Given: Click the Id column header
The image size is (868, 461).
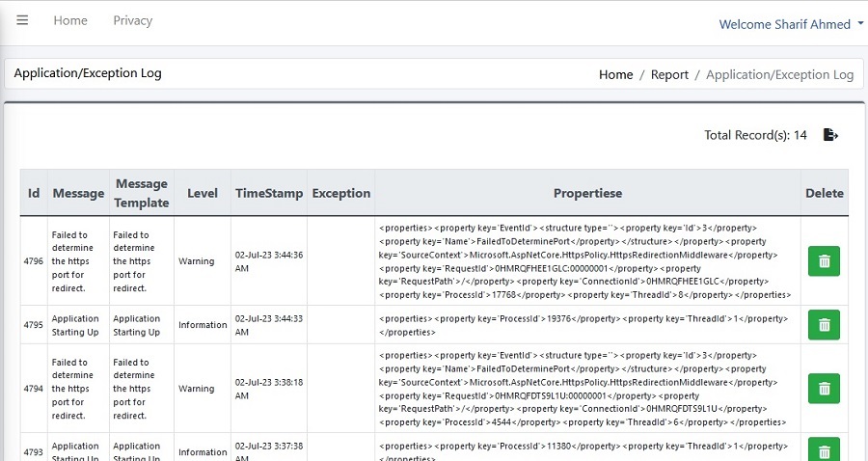Looking at the screenshot, I should [34, 193].
